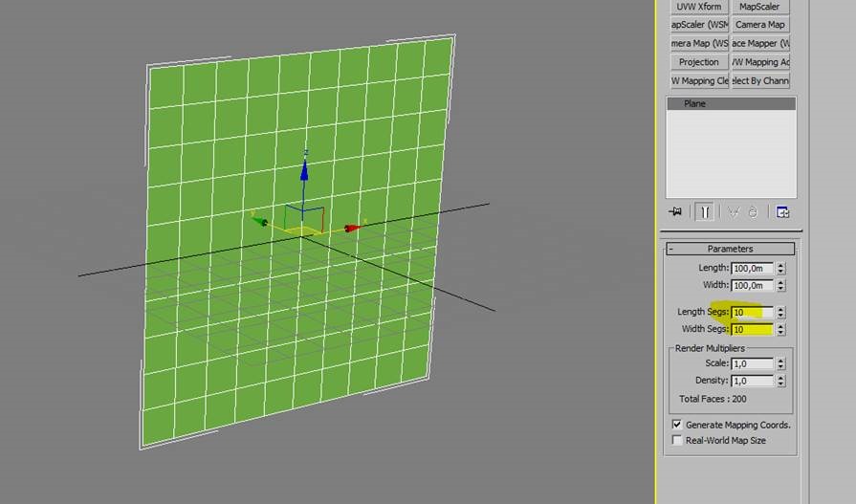
Task: Click the Pin Stack icon
Action: coord(677,212)
